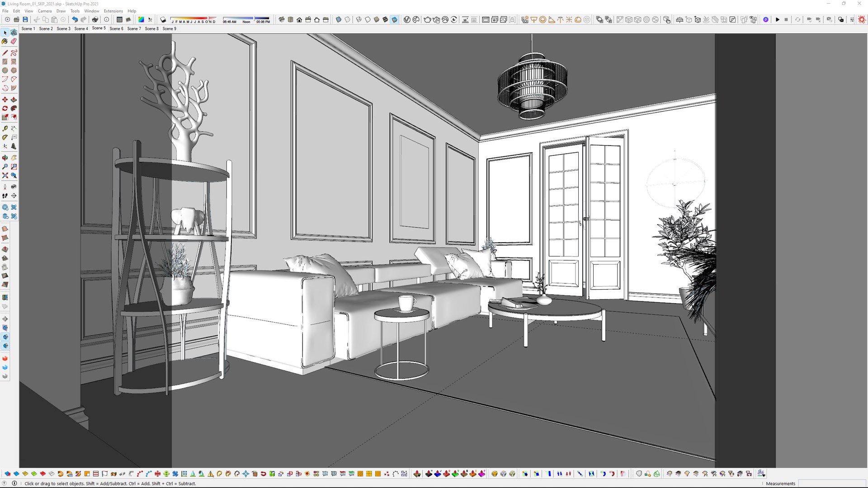This screenshot has height=488, width=868.
Task: Click the Undo arrow in toolbar
Action: [x=75, y=19]
